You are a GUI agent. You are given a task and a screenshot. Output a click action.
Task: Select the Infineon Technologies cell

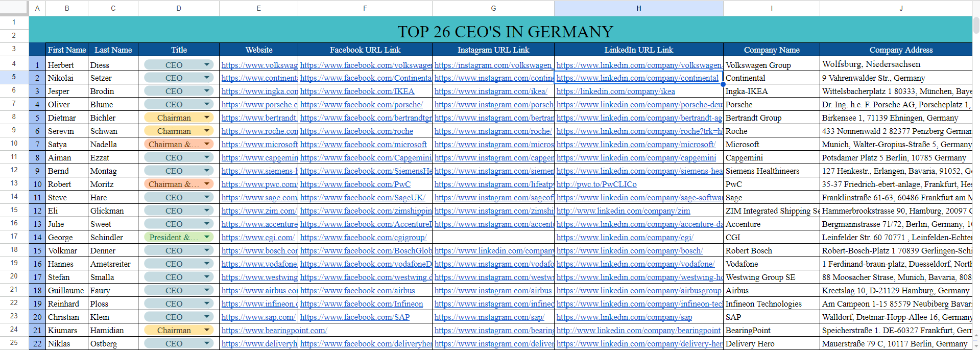tap(772, 304)
